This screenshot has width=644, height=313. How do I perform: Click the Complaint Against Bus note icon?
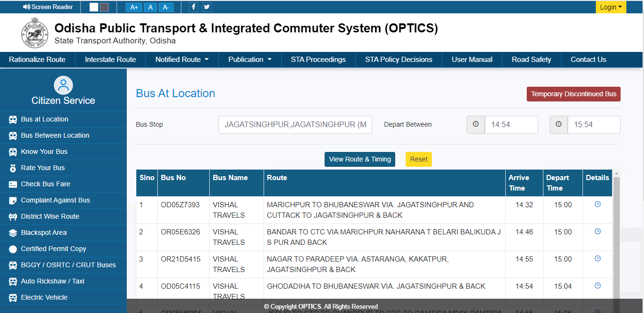(x=13, y=201)
